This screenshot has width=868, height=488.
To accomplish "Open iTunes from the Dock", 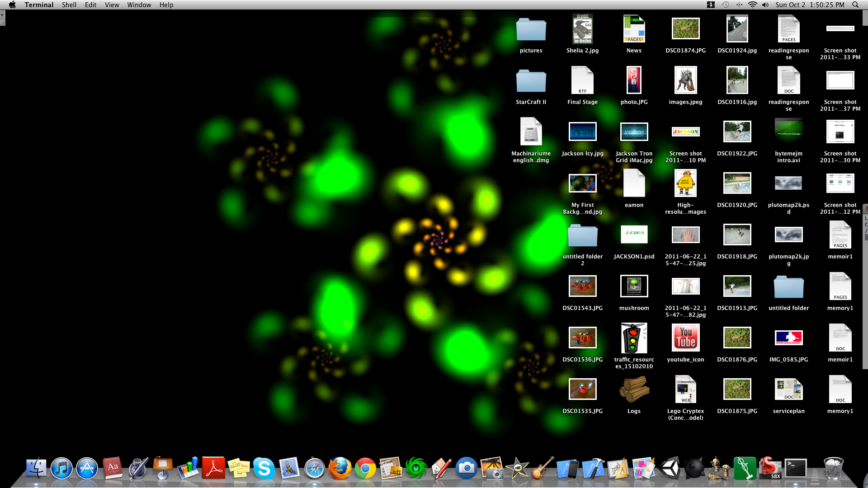I will pos(62,469).
